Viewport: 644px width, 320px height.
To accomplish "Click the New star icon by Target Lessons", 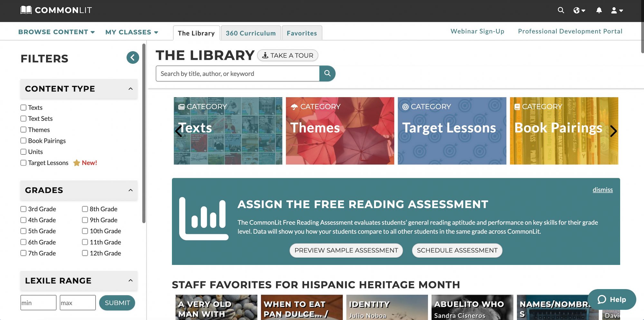I will point(77,163).
